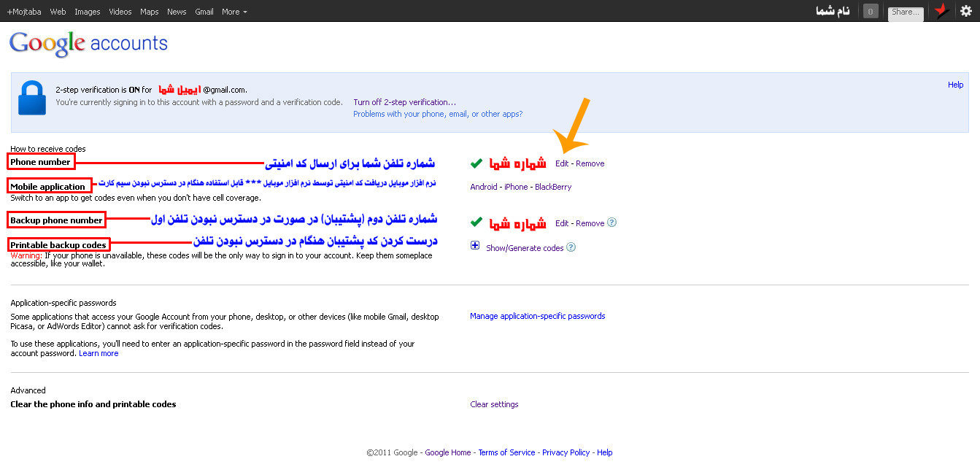Click the Backup phone number label
The image size is (980, 467).
coord(56,220)
